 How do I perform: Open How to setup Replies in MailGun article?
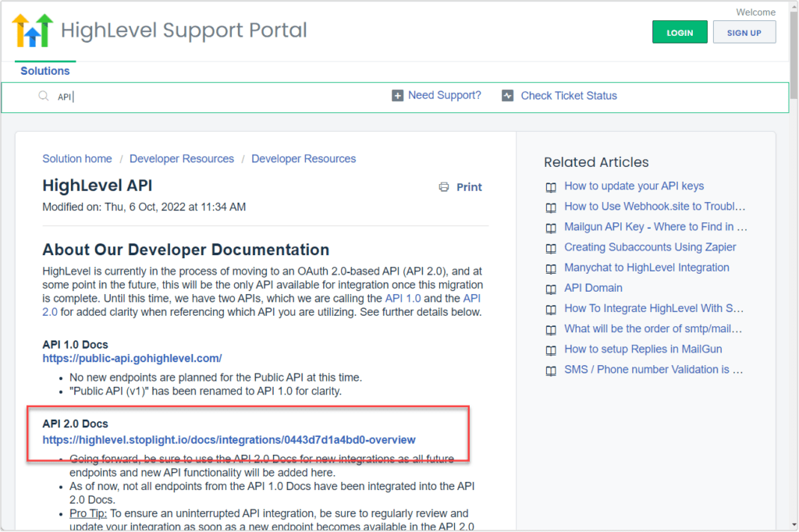[643, 349]
